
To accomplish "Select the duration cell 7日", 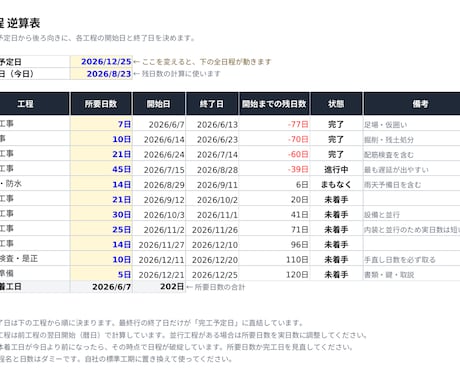I will (101, 124).
